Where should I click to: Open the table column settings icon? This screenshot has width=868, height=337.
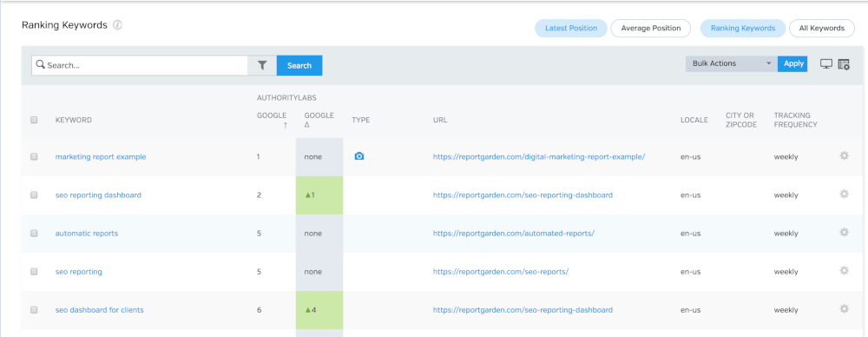844,64
